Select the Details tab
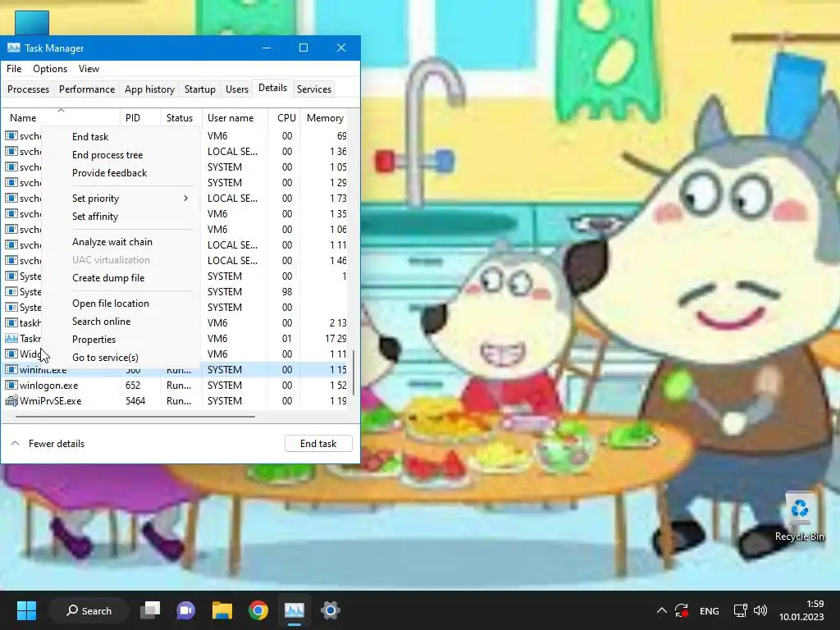Image resolution: width=840 pixels, height=630 pixels. 272,88
